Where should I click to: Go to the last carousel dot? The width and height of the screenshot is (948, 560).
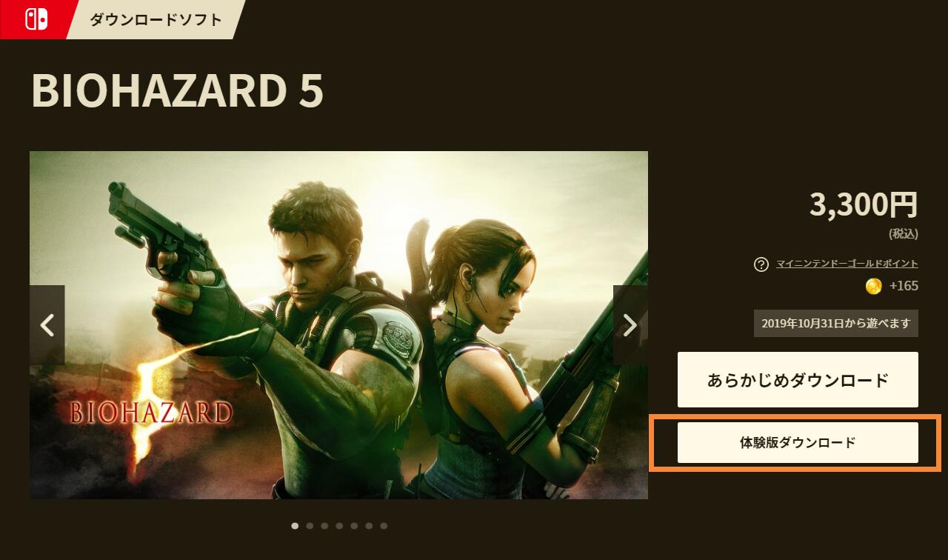pos(384,526)
